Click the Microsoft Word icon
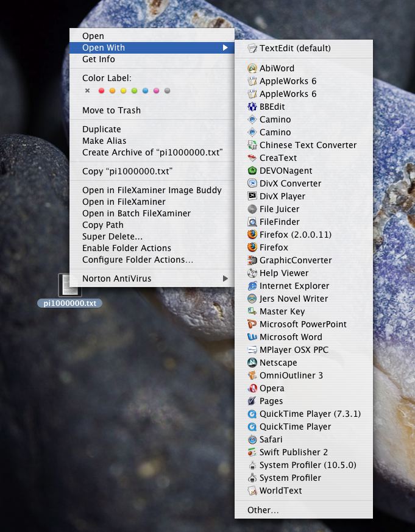 [252, 337]
